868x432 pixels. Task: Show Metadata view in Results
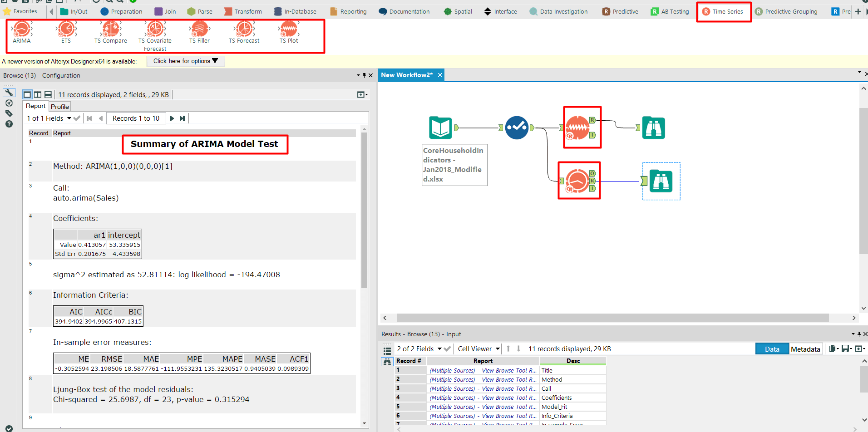pos(805,349)
